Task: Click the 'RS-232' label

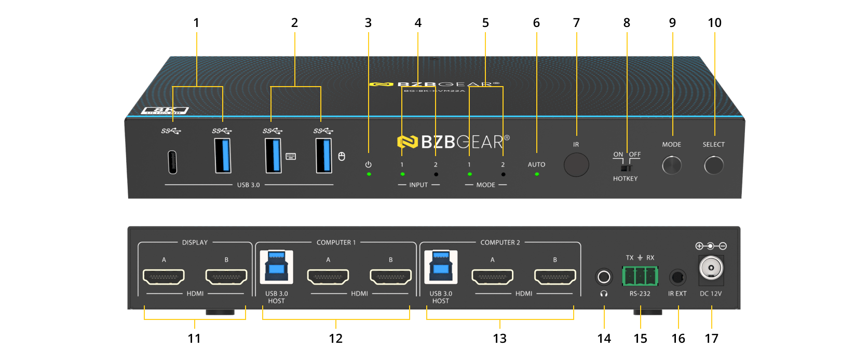Action: coord(640,294)
